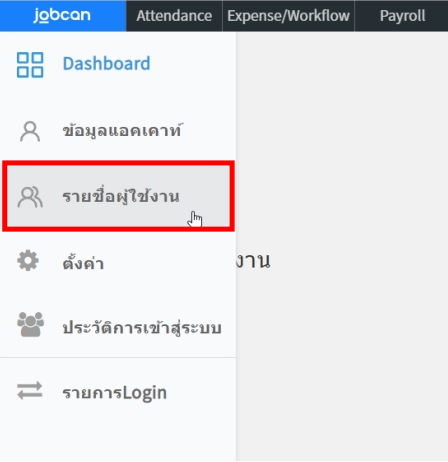Select the รายการLogin text label

click(x=115, y=392)
